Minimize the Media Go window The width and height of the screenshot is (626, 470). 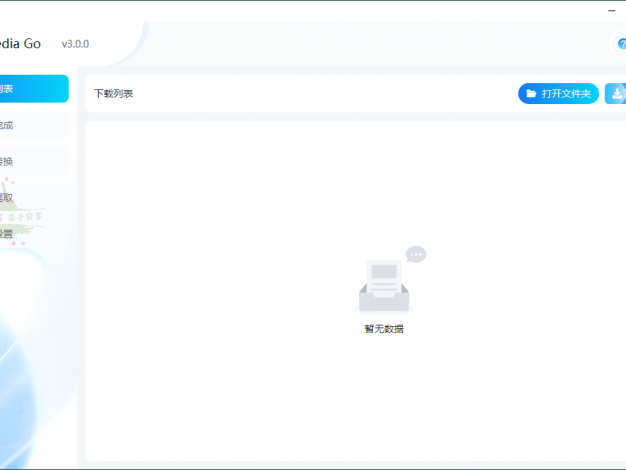coord(613,11)
